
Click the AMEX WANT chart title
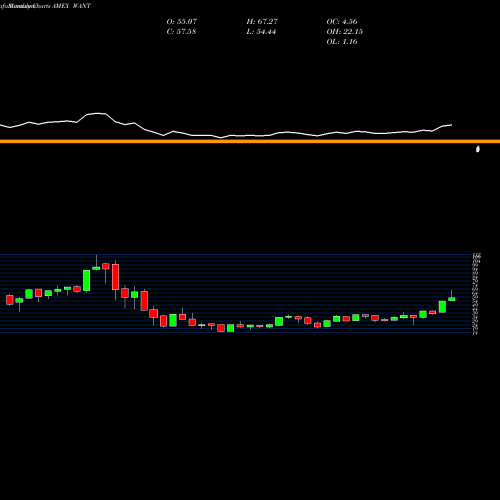click(x=71, y=6)
